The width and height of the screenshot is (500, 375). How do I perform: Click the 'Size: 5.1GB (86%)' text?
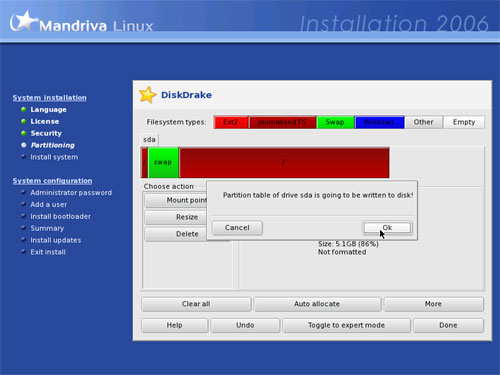(348, 244)
